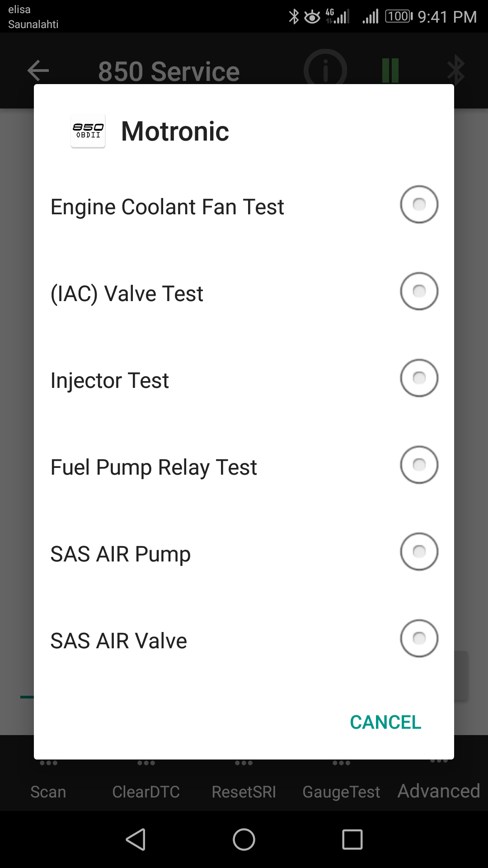The image size is (488, 868).
Task: Tap the 850 OBDII logo icon
Action: (88, 131)
